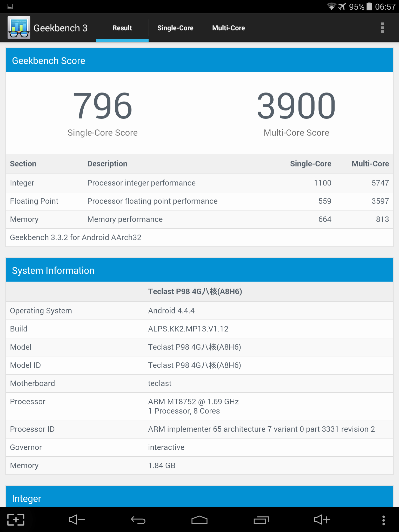The width and height of the screenshot is (399, 532).
Task: Tap 'Geekbench 3.3.2 for Android AArch32' row
Action: pos(199,237)
